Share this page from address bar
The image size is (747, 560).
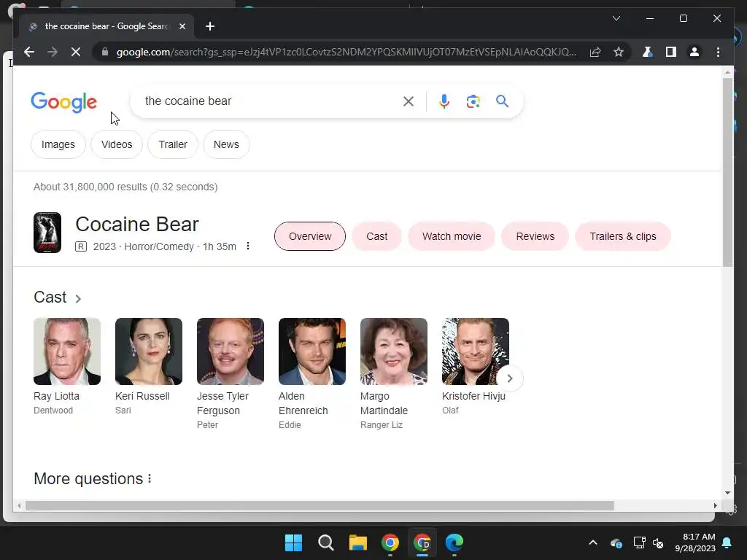point(595,52)
